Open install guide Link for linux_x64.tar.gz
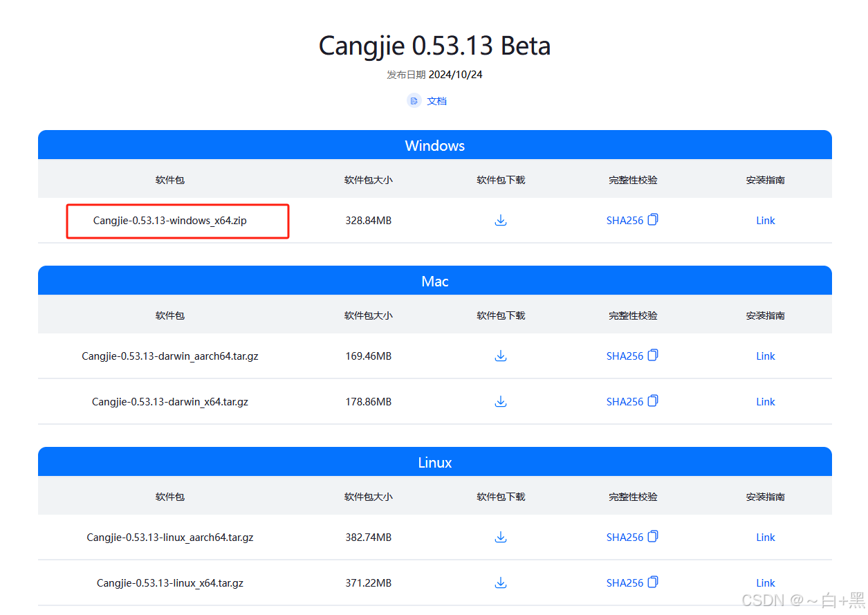 (766, 583)
